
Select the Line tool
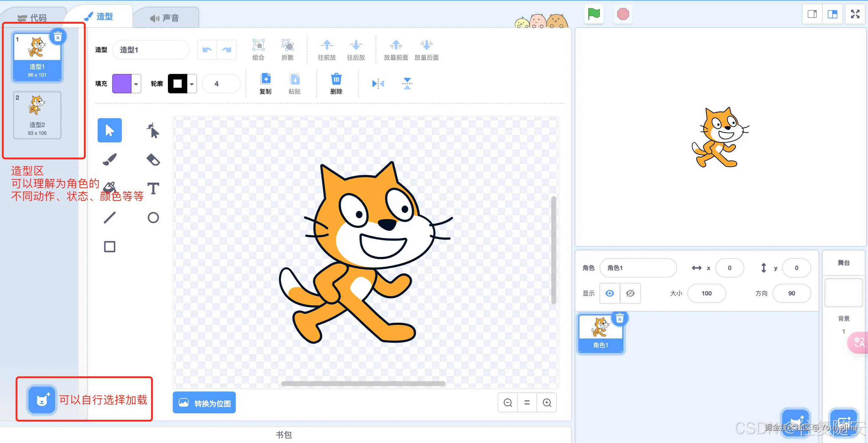tap(110, 218)
